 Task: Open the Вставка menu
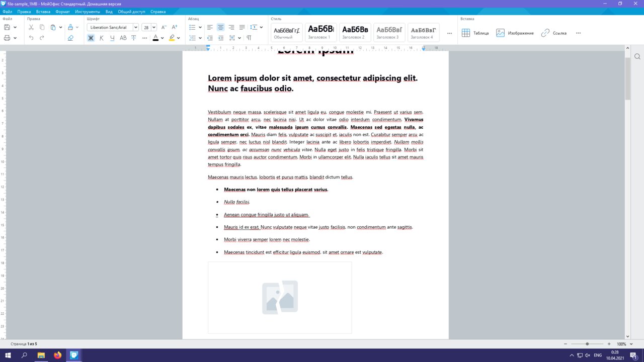pyautogui.click(x=43, y=12)
